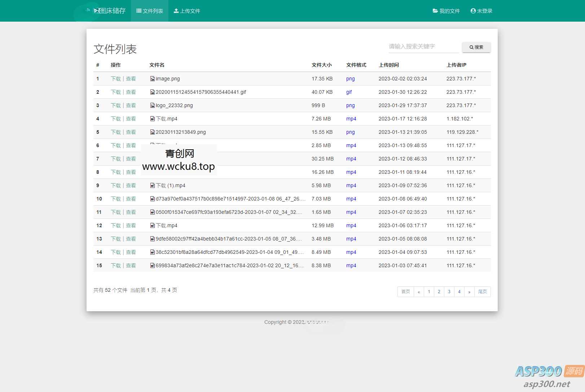Click the 未登录 account link
The height and width of the screenshot is (392, 585).
coord(481,11)
